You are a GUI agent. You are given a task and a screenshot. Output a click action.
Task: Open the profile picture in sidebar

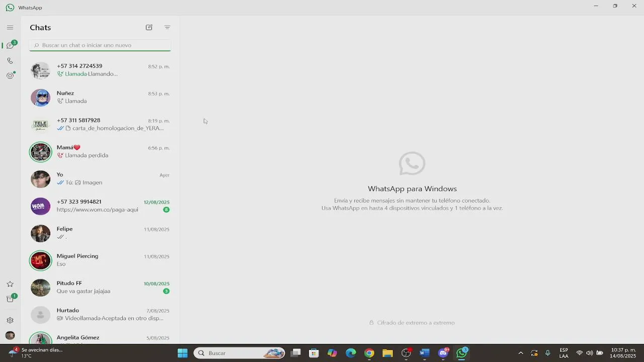[x=10, y=335]
